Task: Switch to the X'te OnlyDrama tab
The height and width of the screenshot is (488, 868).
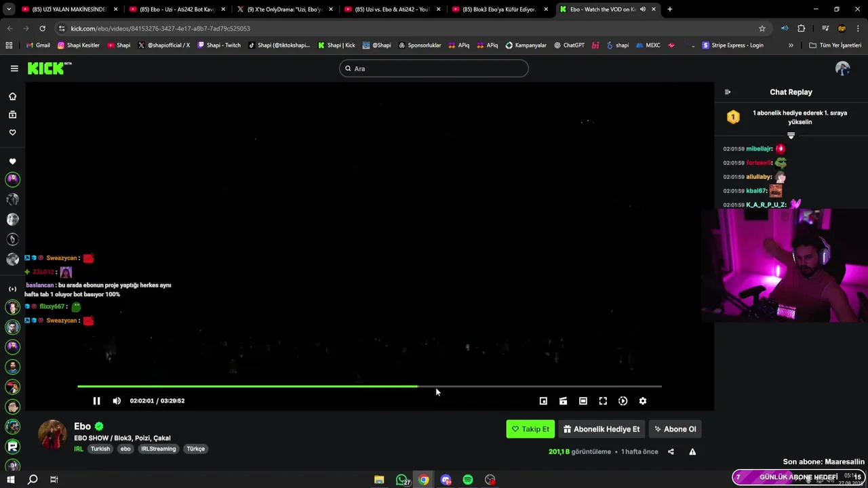Action: point(285,9)
